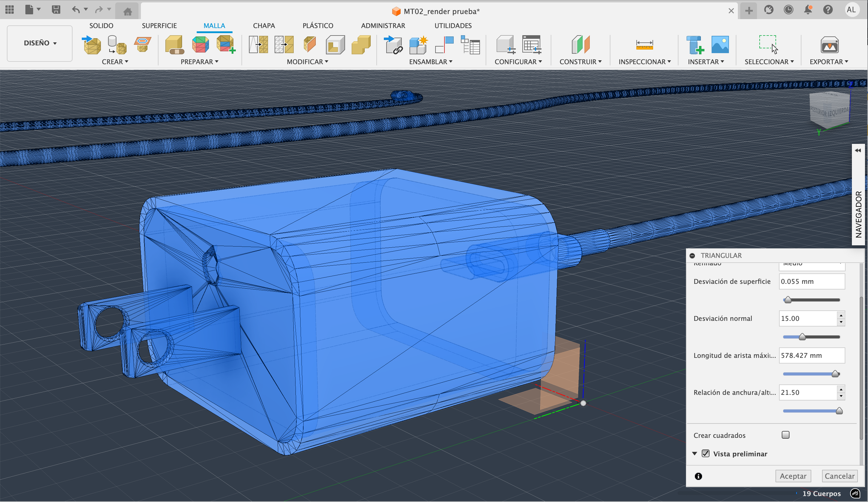Screen dimensions: 868x502
Task: Enable the Crear cuadrados checkbox
Action: 785,435
